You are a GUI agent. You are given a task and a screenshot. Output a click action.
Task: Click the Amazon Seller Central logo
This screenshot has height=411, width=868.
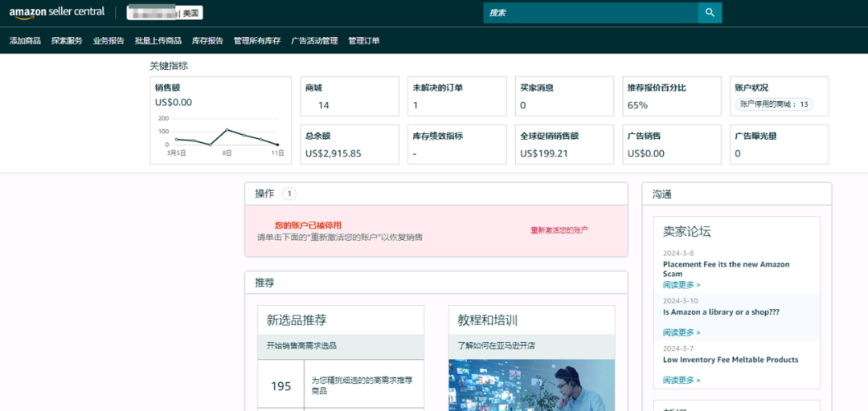coord(57,13)
